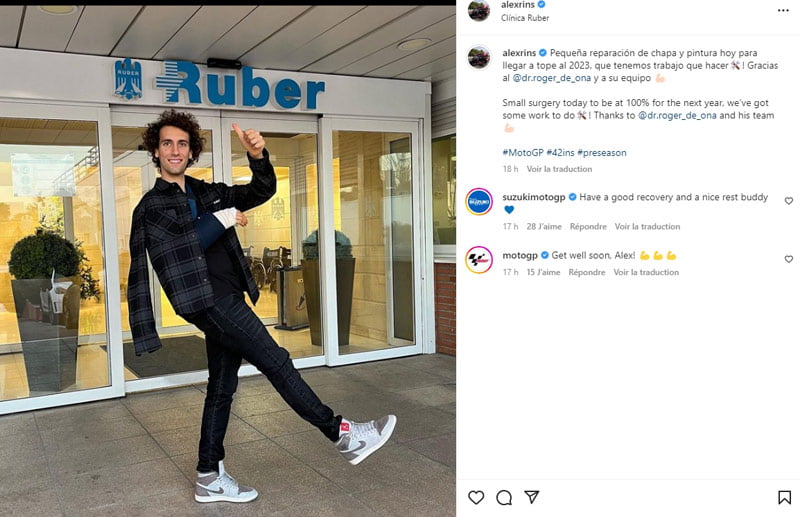Image resolution: width=800 pixels, height=517 pixels.
Task: Show translation of motogp comment
Action: click(646, 273)
